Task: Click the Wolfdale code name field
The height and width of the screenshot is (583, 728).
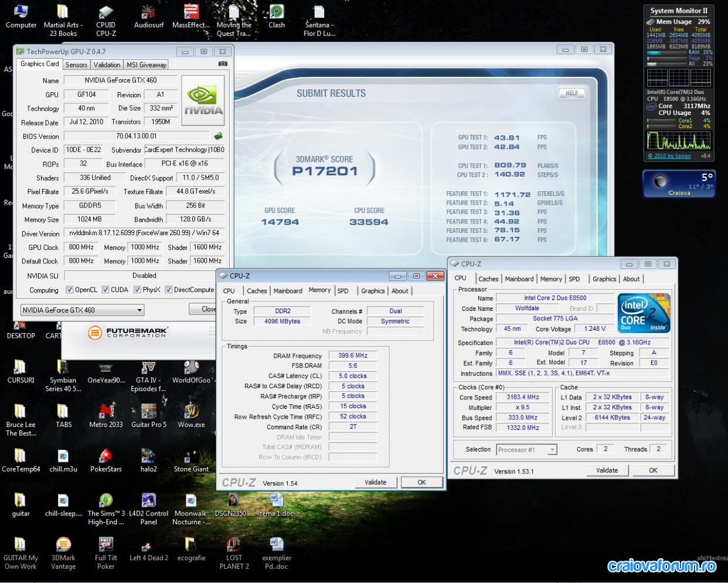Action: [x=527, y=309]
